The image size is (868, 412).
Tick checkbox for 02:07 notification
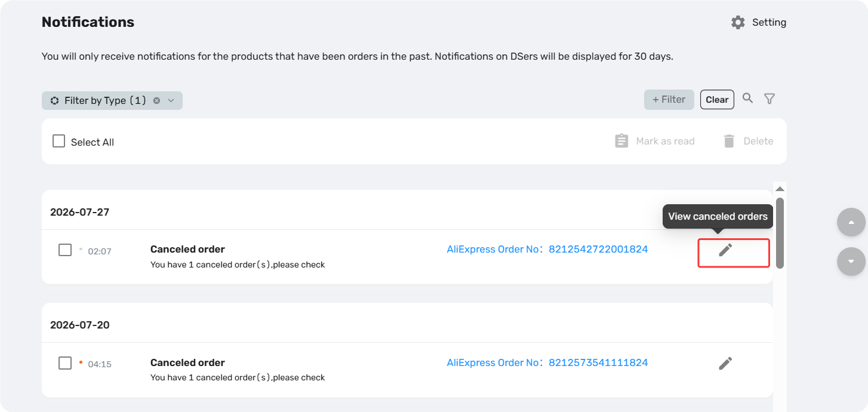click(65, 250)
